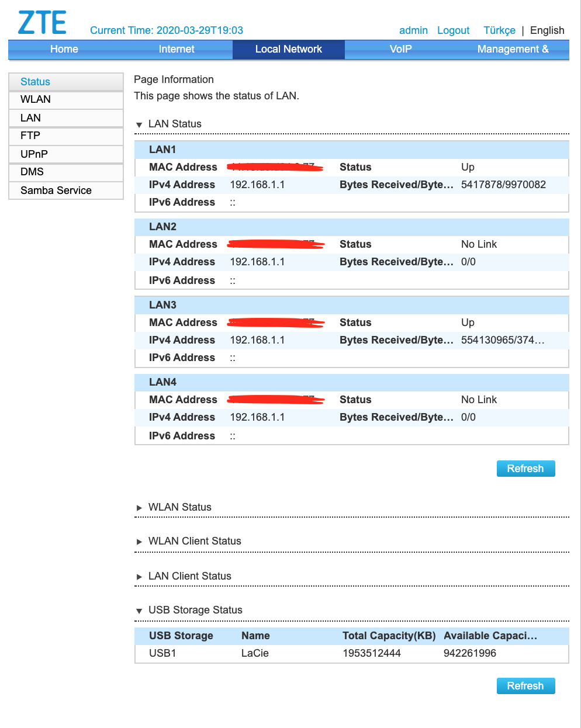Image resolution: width=581 pixels, height=728 pixels.
Task: Select total capacity value 1953512444
Action: click(x=372, y=653)
